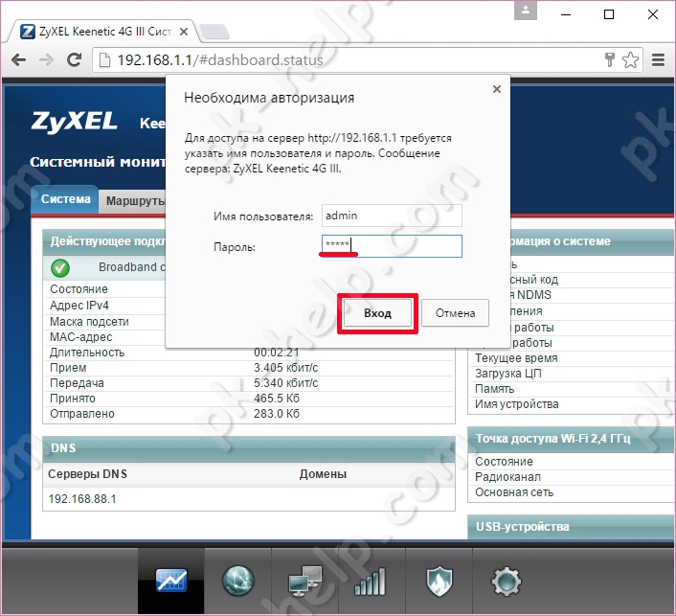
Task: Click the Маска подсети row label
Action: tap(89, 322)
